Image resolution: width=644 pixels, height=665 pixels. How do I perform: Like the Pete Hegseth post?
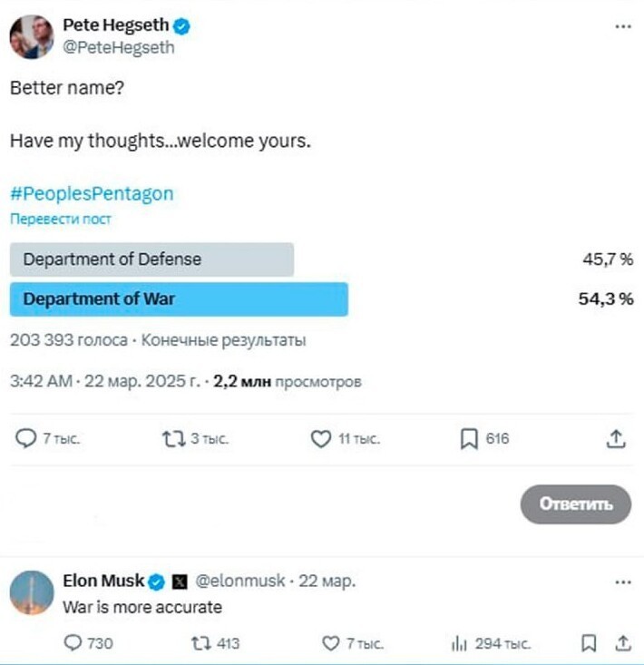(321, 439)
